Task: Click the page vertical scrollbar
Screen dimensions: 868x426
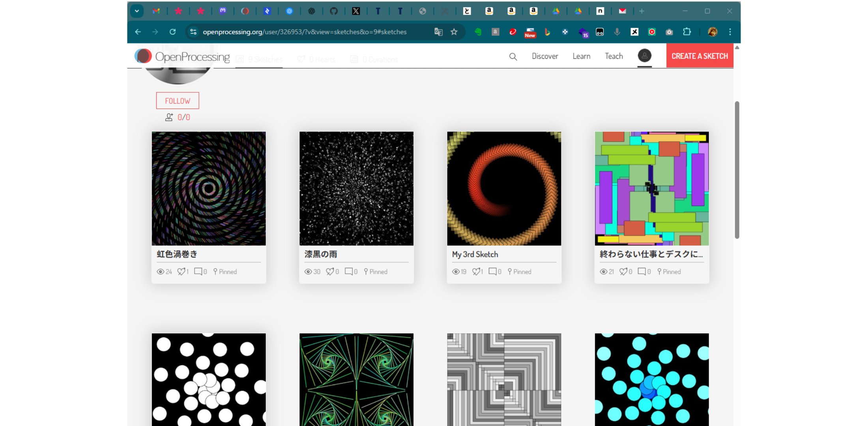Action: tap(737, 170)
